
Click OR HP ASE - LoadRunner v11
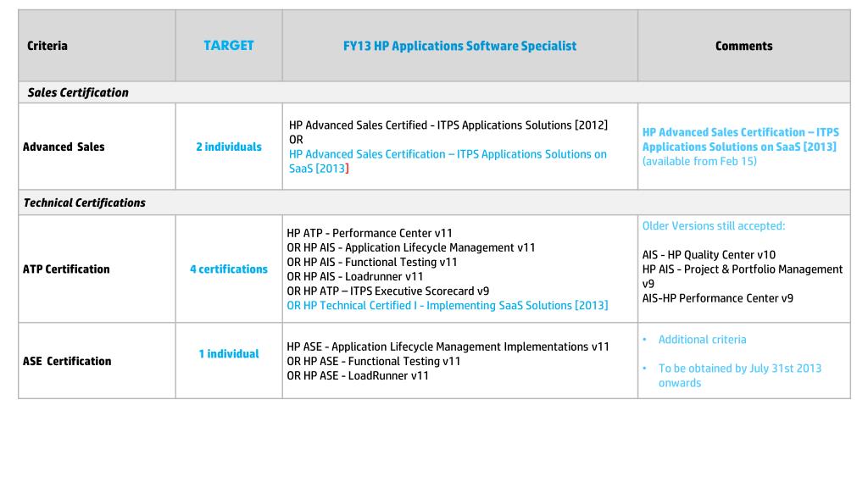pos(358,375)
